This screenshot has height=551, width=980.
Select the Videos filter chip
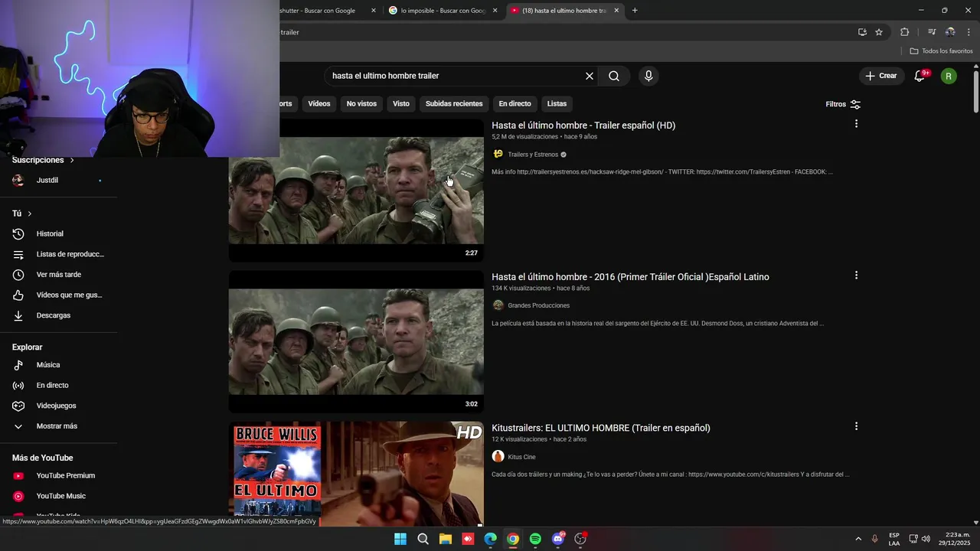(319, 103)
